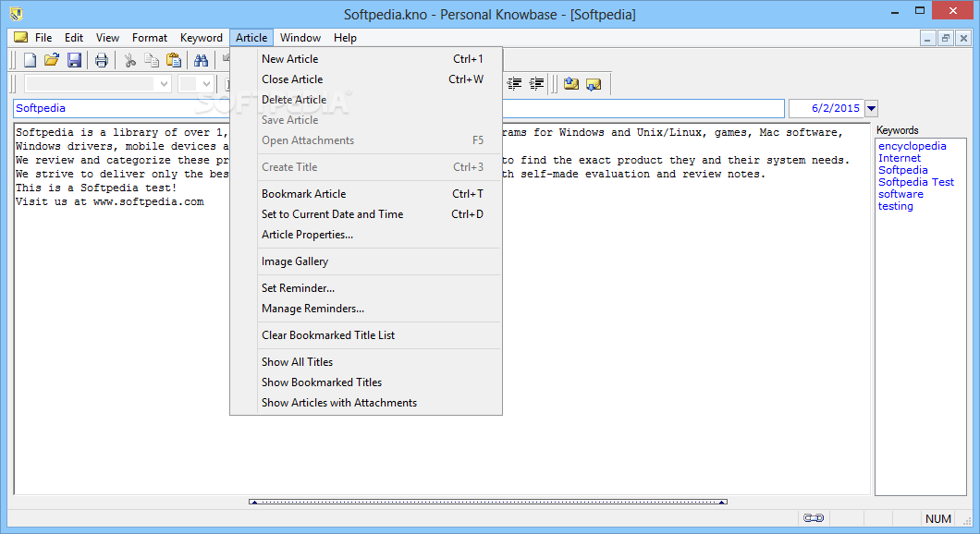The image size is (980, 534).
Task: Open the View menu
Action: [107, 38]
